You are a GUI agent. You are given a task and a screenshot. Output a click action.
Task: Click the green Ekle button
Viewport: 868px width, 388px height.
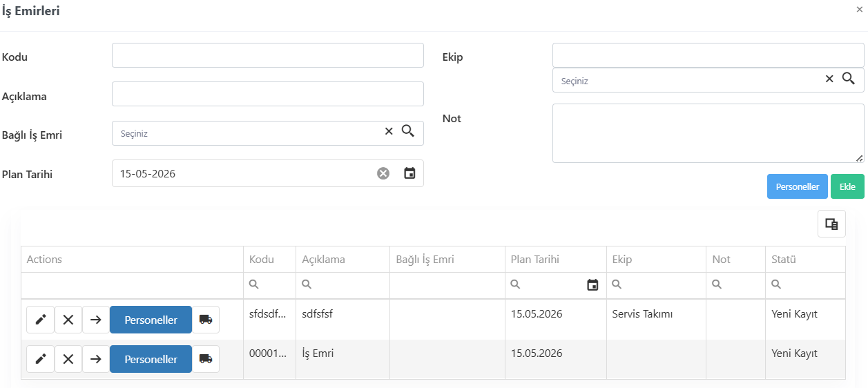847,186
